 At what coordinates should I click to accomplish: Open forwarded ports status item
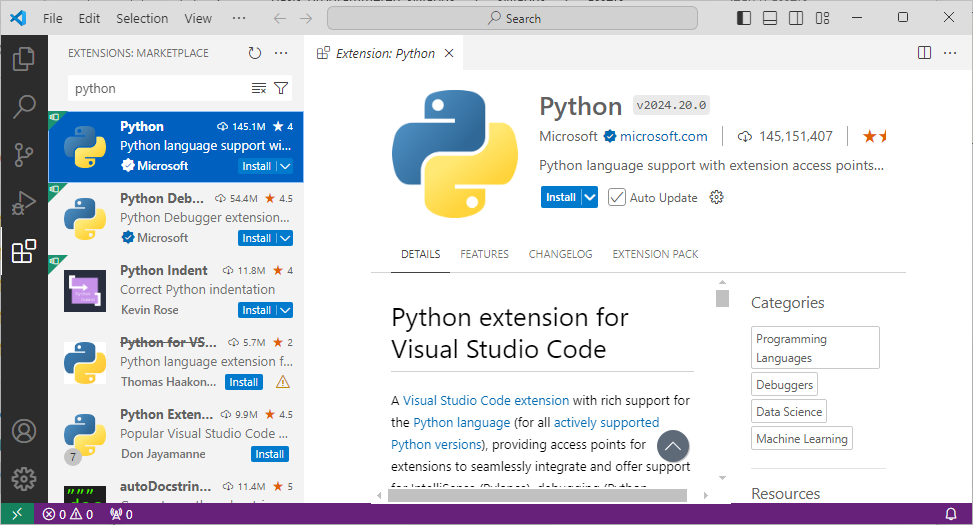point(121,514)
